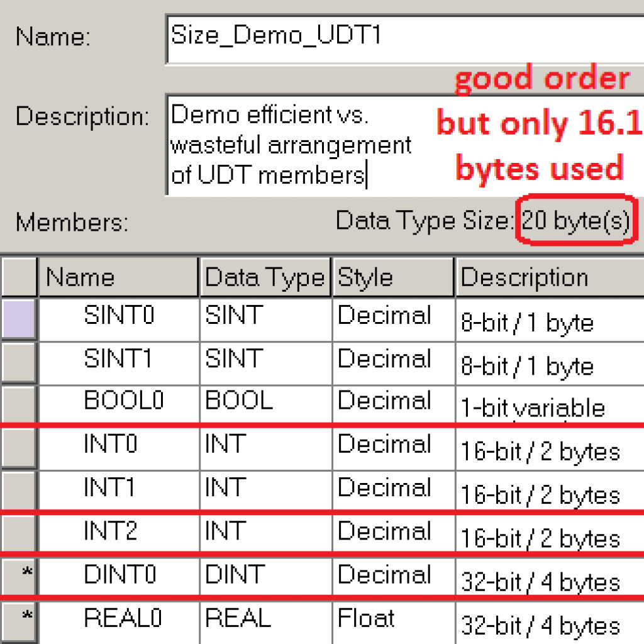
Task: Select the SINT0 row using its row selector
Action: point(19,319)
